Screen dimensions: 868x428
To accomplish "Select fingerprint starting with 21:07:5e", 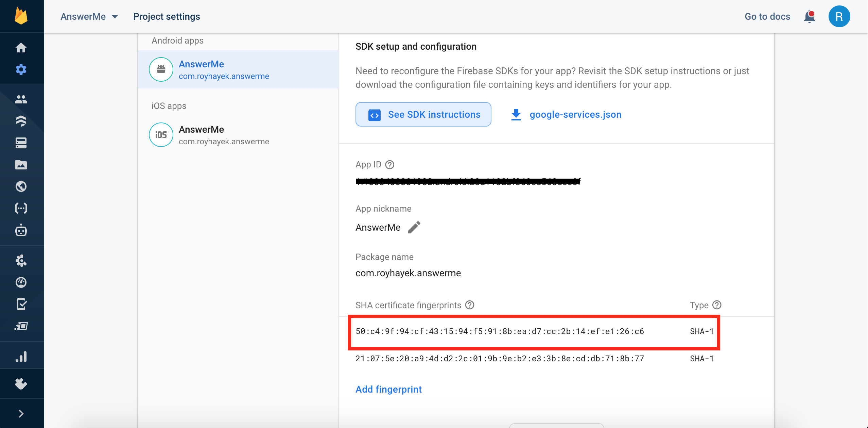I will [x=500, y=359].
